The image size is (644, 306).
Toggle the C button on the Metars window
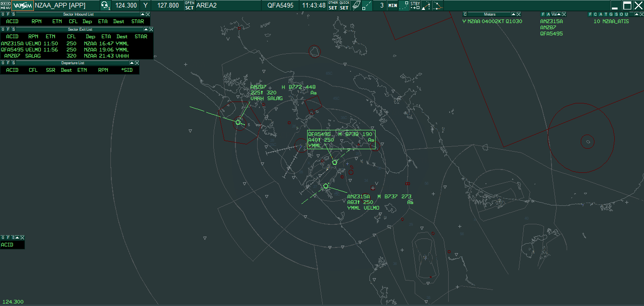point(465,14)
